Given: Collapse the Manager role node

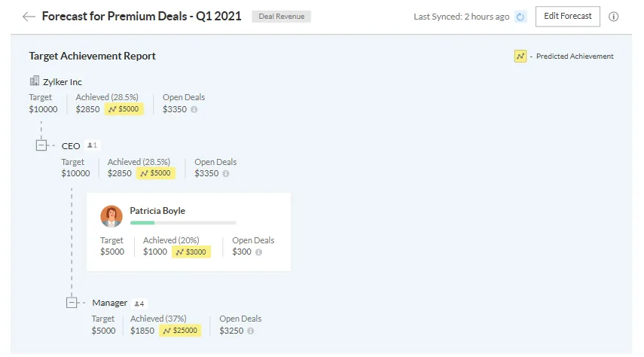Looking at the screenshot, I should (72, 303).
